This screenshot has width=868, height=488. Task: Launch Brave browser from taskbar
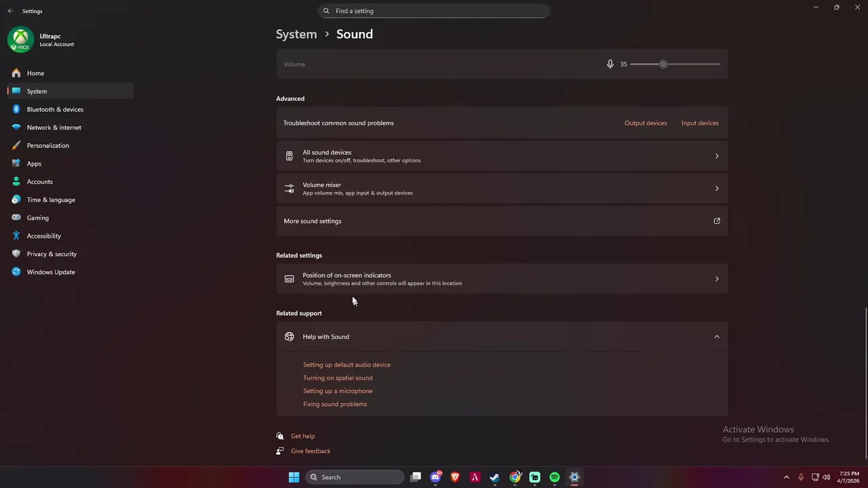(x=455, y=477)
